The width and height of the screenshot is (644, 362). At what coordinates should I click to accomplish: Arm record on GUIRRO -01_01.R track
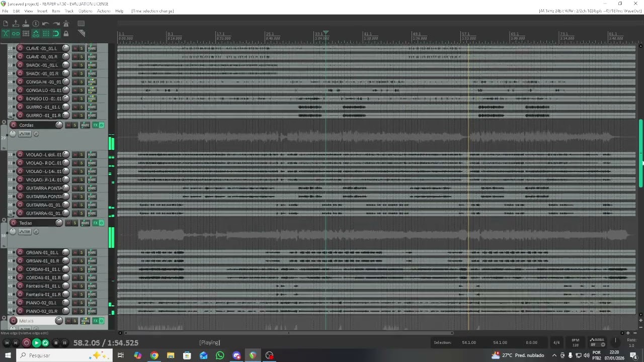20,115
